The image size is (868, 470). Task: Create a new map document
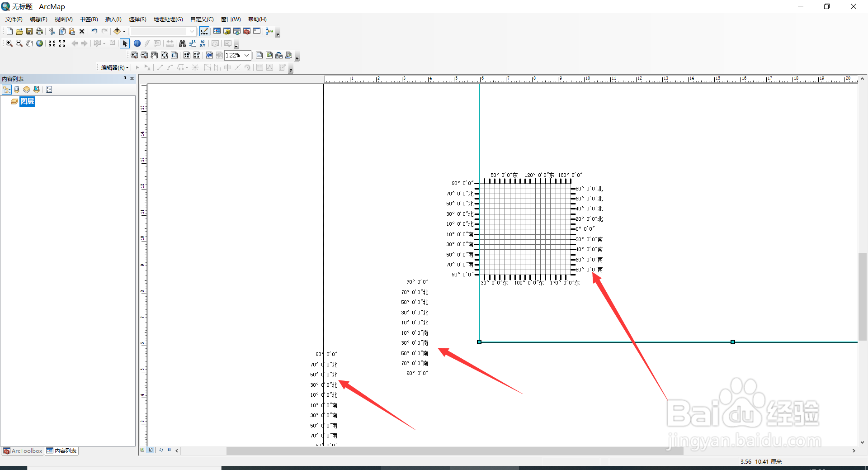coord(9,31)
